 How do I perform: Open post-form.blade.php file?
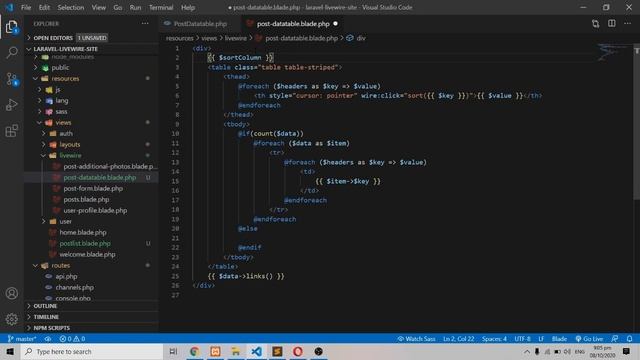(93, 189)
